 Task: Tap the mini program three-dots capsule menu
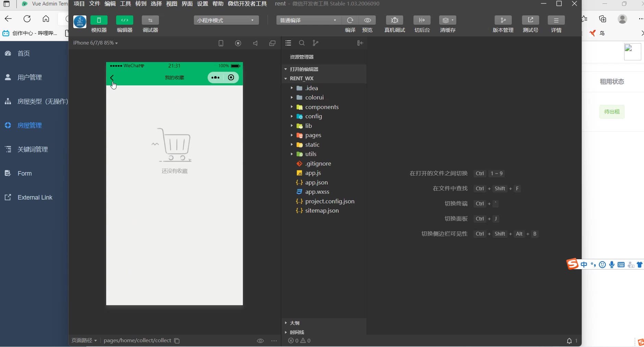215,77
